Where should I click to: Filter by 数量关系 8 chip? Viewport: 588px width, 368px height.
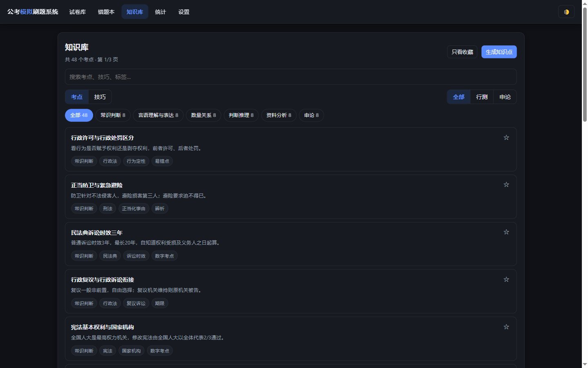pos(204,115)
